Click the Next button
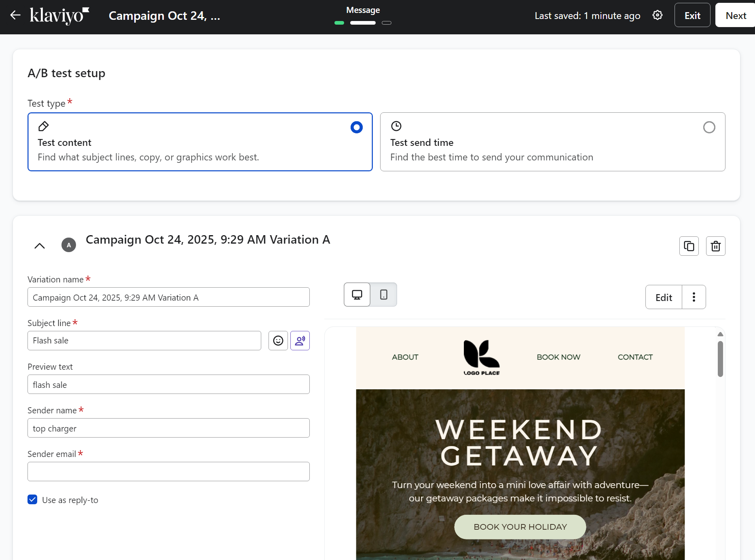This screenshot has width=755, height=560. pyautogui.click(x=735, y=15)
